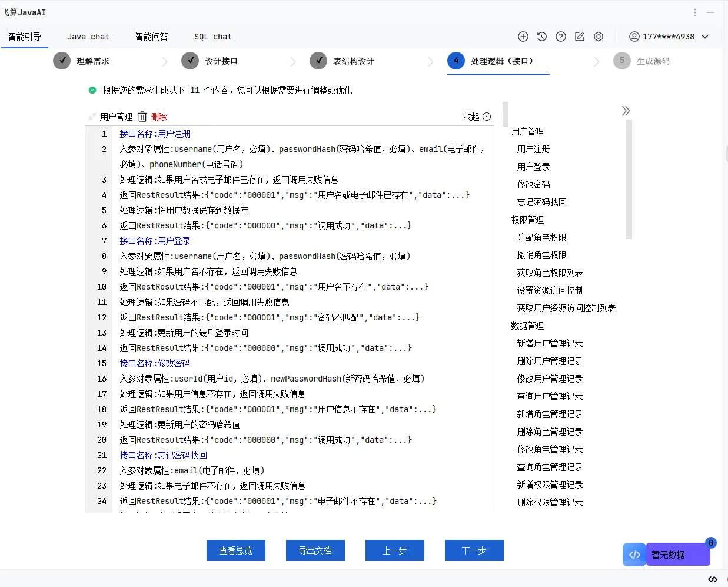Switch to the 智能问答 tab
Screen dimensions: 728x587
click(x=152, y=37)
